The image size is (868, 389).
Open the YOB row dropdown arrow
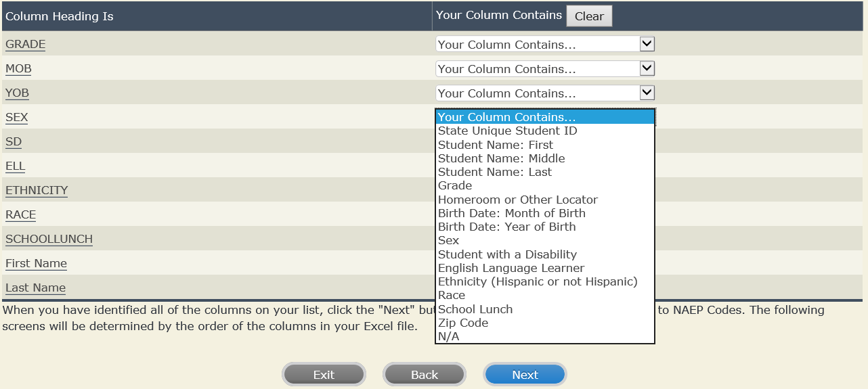click(x=647, y=93)
